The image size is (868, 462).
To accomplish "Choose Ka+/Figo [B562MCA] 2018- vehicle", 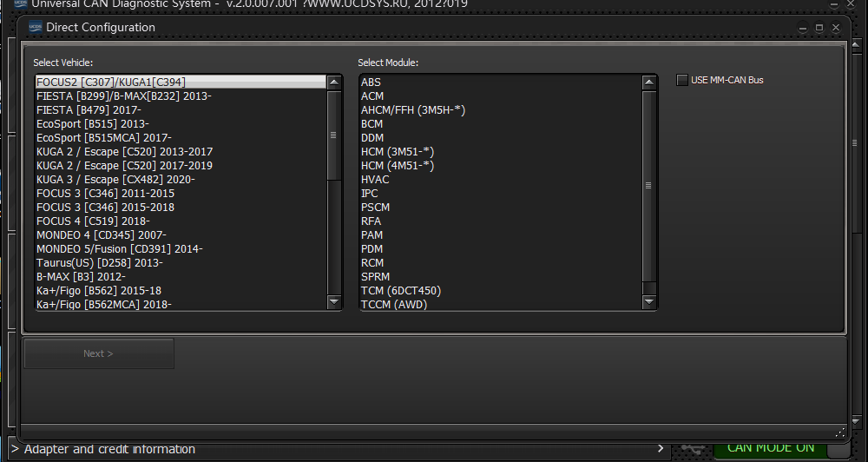I will point(181,304).
